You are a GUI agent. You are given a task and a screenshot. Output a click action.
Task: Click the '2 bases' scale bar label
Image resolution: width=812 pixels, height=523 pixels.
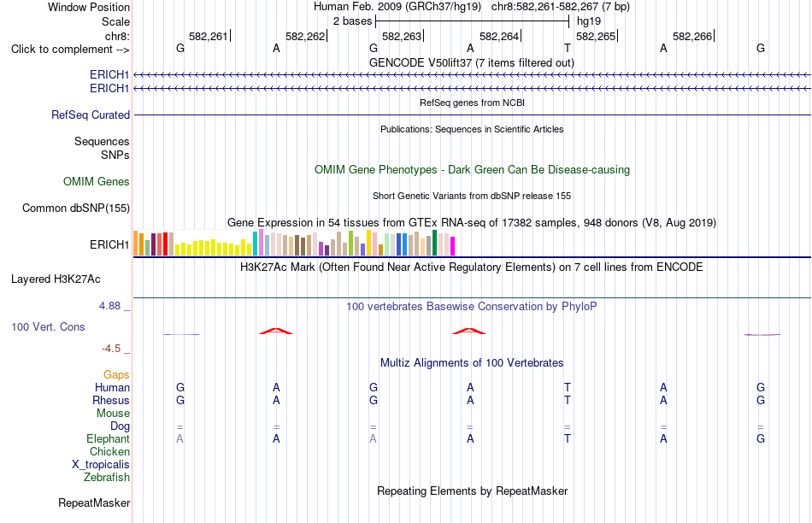click(x=352, y=21)
